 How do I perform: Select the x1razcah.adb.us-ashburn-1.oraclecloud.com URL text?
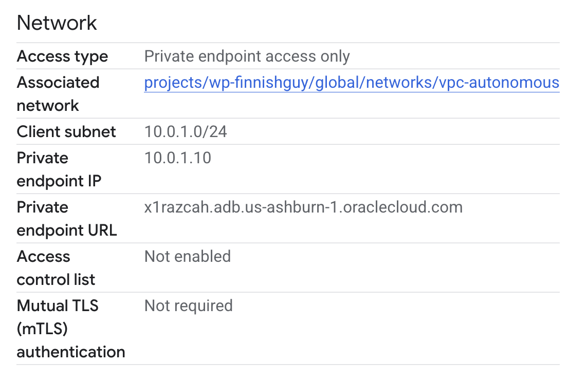tap(303, 207)
